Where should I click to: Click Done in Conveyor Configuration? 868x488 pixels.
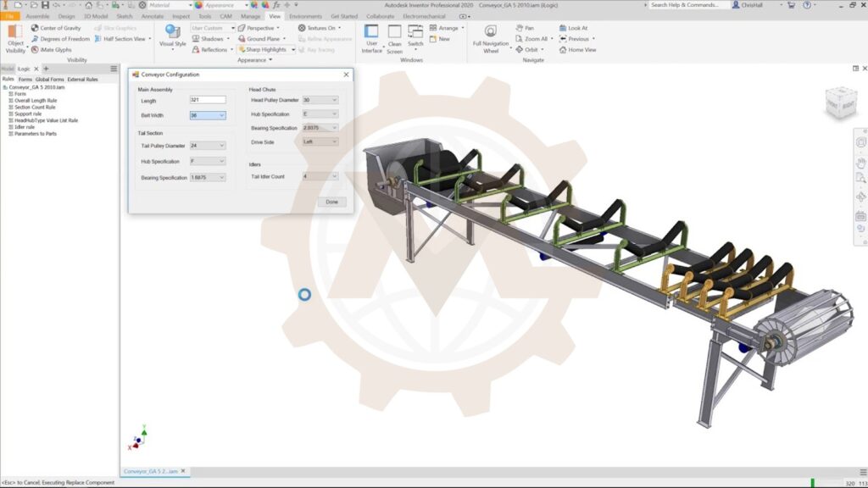point(331,202)
